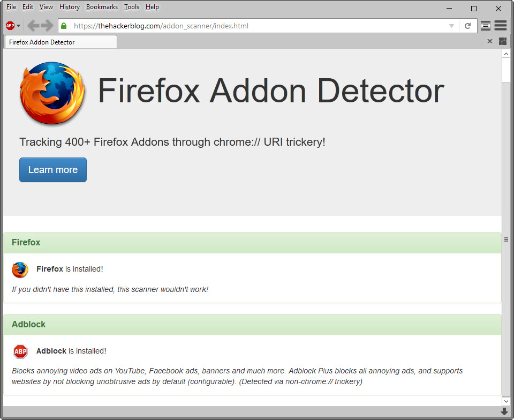Open the View menu
This screenshot has height=420, width=514.
[46, 7]
